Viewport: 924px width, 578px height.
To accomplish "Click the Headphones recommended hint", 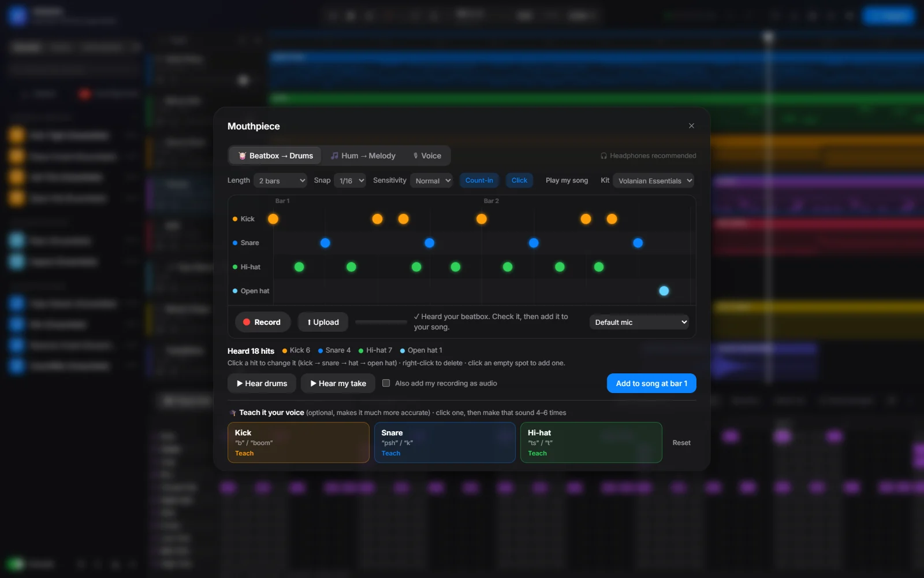I will click(648, 155).
